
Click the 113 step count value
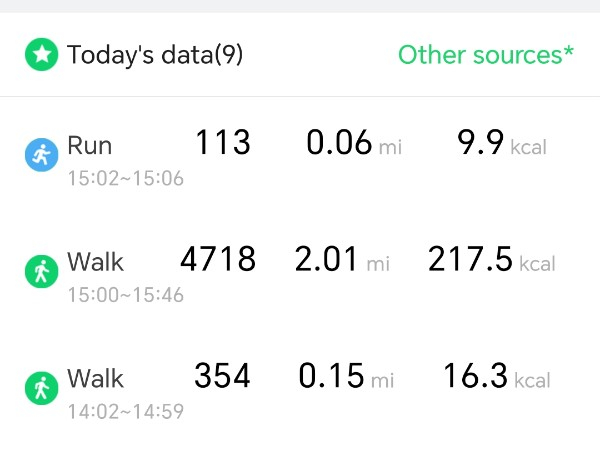click(x=222, y=144)
